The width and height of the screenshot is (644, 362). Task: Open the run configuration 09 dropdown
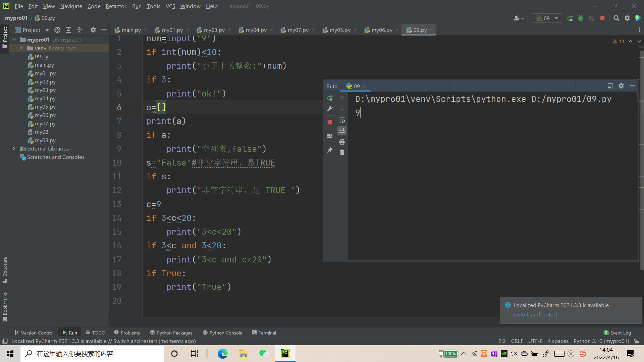tap(547, 18)
